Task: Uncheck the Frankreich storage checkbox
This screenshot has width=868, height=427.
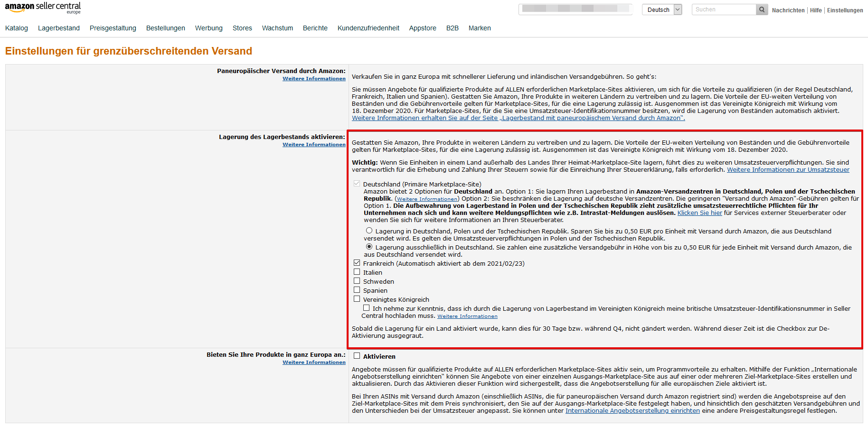Action: coord(357,262)
